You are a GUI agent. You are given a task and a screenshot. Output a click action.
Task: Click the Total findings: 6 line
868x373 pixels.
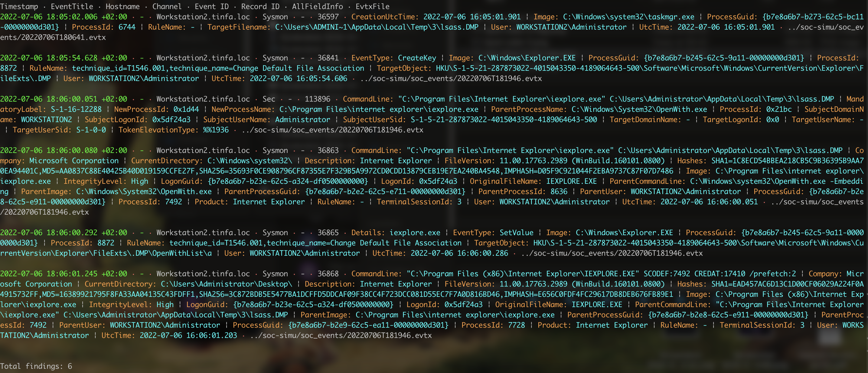point(36,366)
